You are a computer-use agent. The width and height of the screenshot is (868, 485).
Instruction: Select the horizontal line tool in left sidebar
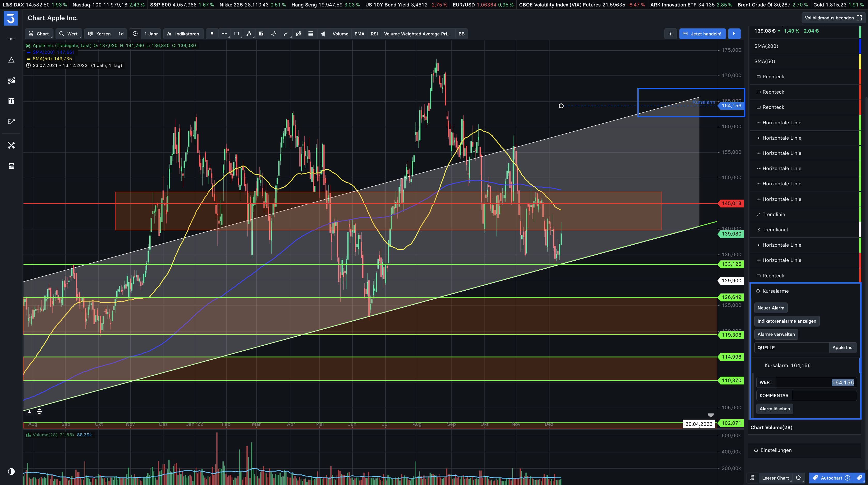(x=11, y=39)
